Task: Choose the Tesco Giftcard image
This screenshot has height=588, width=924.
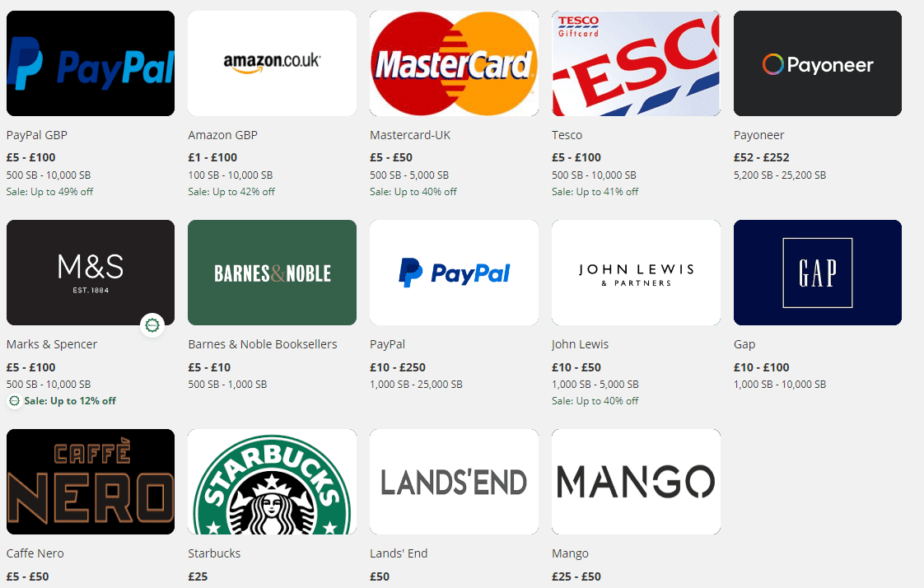Action: tap(636, 63)
